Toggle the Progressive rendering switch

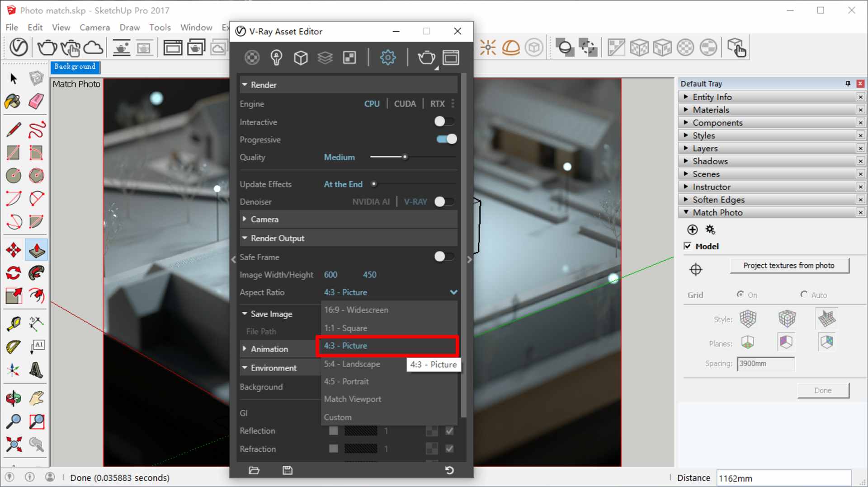coord(446,139)
